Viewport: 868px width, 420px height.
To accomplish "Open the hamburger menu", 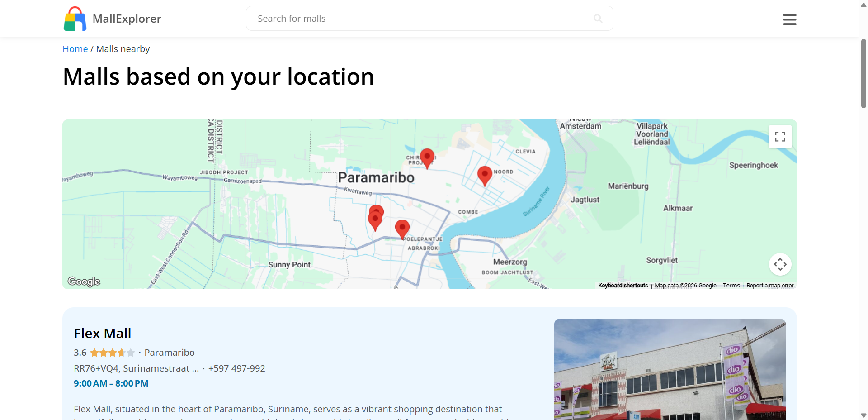I will pyautogui.click(x=789, y=19).
